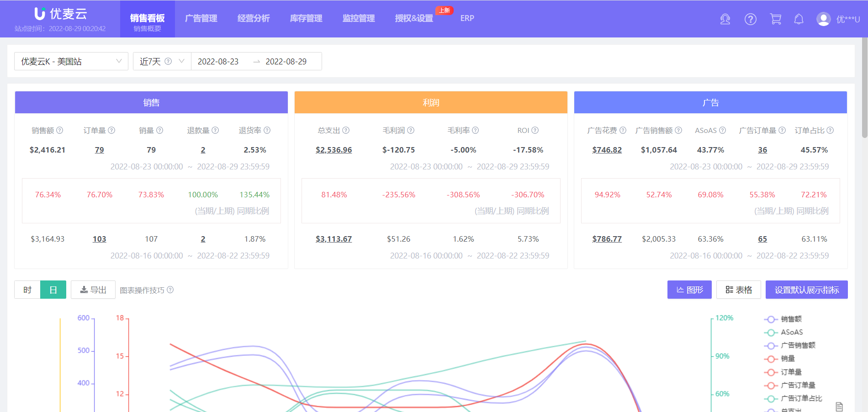
Task: Switch chart granularity to 时
Action: coord(27,290)
